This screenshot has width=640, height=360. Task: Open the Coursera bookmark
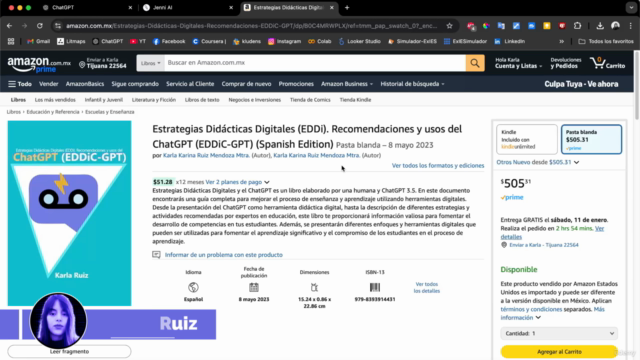(209, 41)
